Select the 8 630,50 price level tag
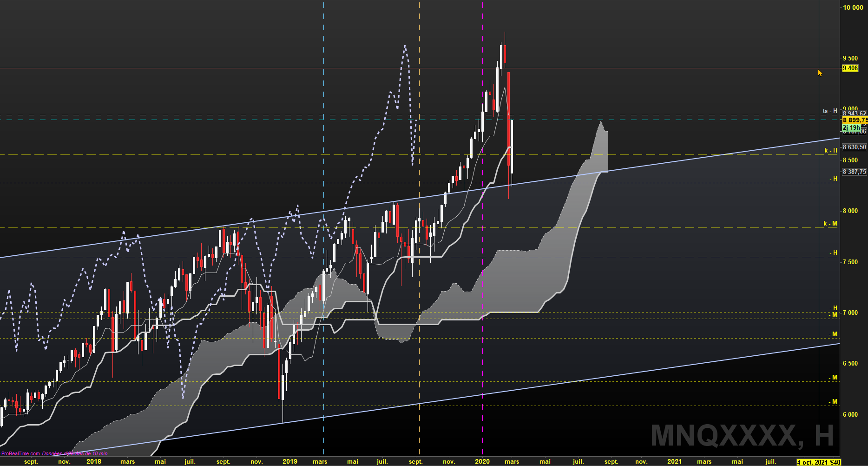 854,147
